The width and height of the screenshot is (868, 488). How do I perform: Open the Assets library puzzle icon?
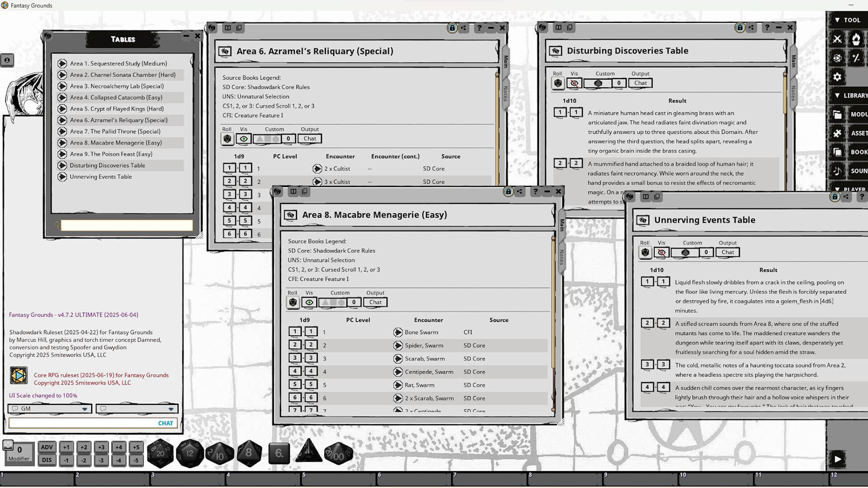pyautogui.click(x=837, y=133)
